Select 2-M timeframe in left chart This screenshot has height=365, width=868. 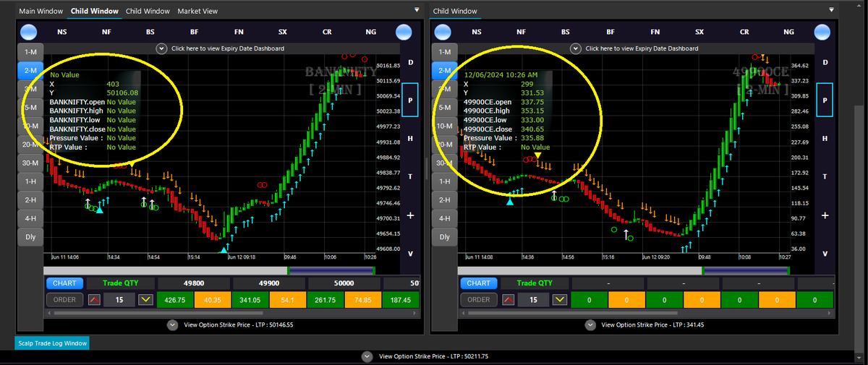[30, 71]
